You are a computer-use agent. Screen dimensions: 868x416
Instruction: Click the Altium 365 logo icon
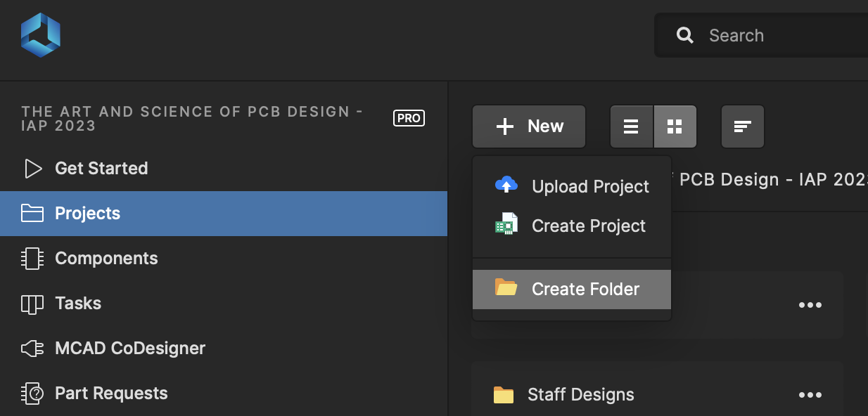(41, 35)
